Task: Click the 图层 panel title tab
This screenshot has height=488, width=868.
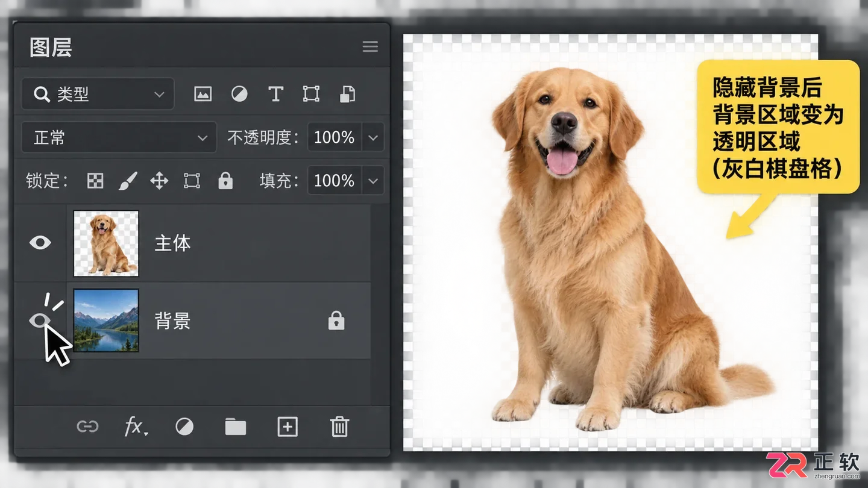Action: (x=51, y=47)
